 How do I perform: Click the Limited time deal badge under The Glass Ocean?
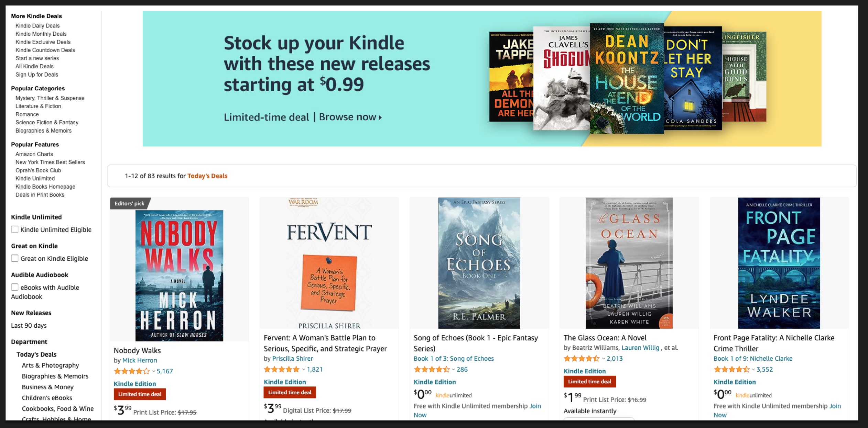tap(589, 381)
